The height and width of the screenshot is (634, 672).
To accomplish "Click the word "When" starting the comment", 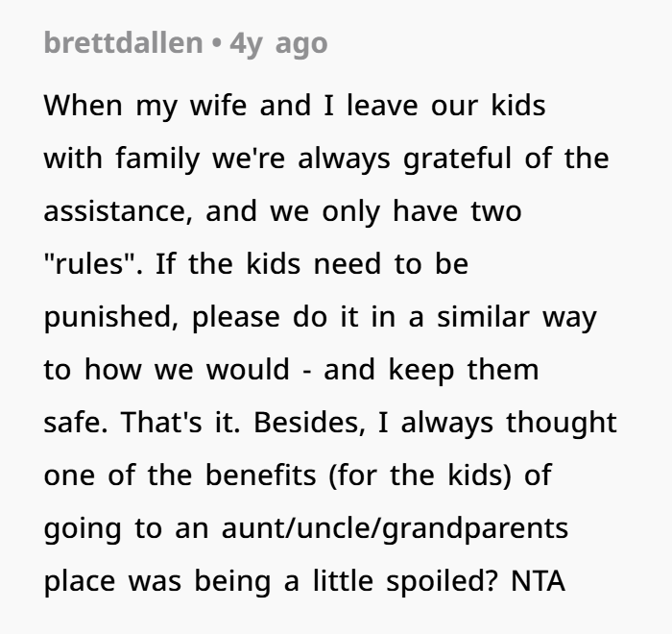I will (84, 105).
